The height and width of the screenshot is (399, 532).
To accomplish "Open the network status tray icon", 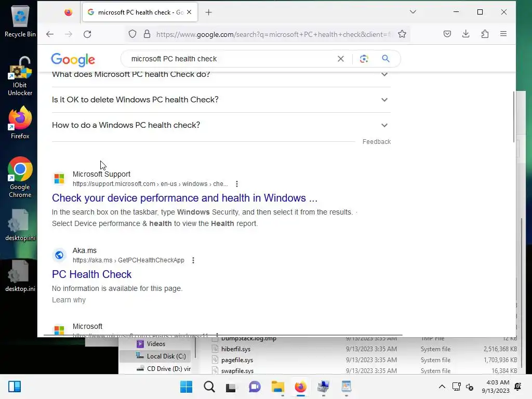I will [456, 387].
